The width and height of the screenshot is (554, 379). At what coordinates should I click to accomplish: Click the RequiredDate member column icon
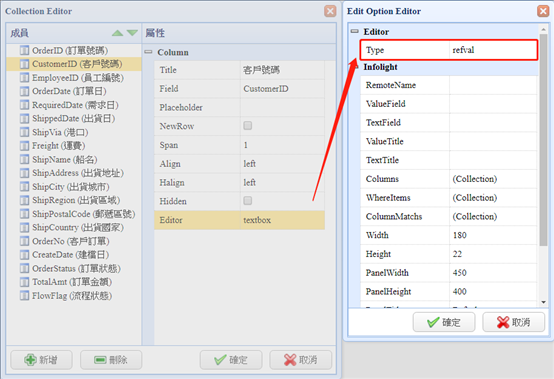(x=24, y=105)
